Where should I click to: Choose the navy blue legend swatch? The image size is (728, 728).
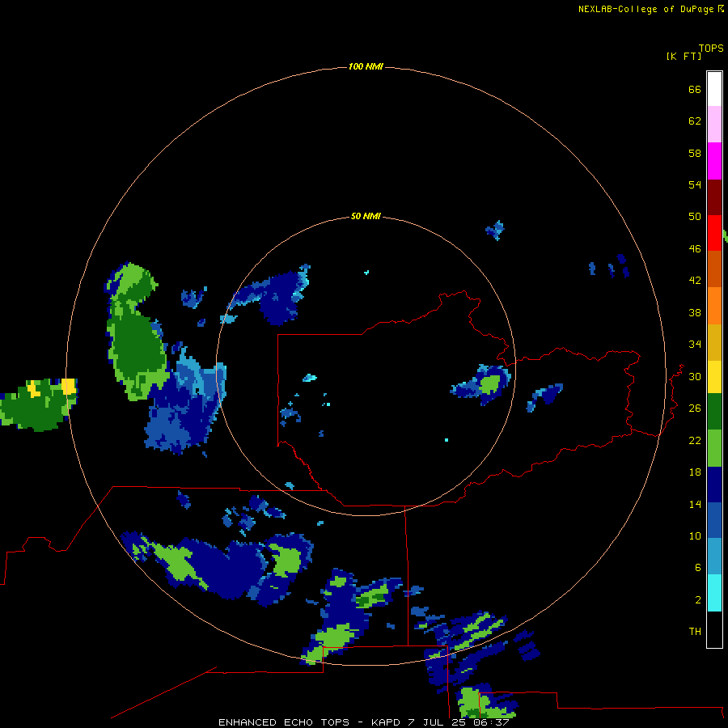point(714,485)
